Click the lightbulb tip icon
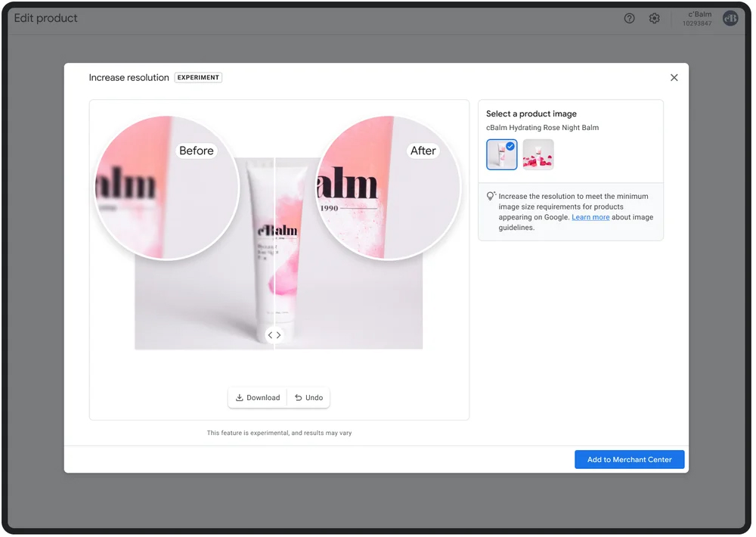Screen dimensions: 756x537 point(491,196)
